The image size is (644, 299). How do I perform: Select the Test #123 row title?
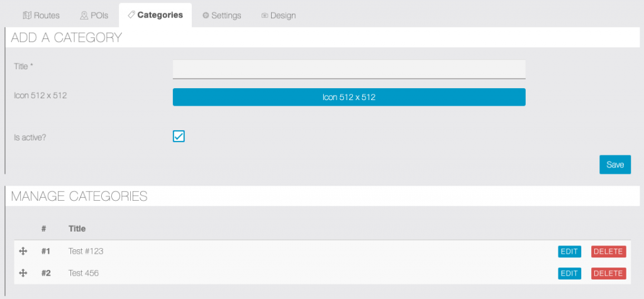[86, 251]
